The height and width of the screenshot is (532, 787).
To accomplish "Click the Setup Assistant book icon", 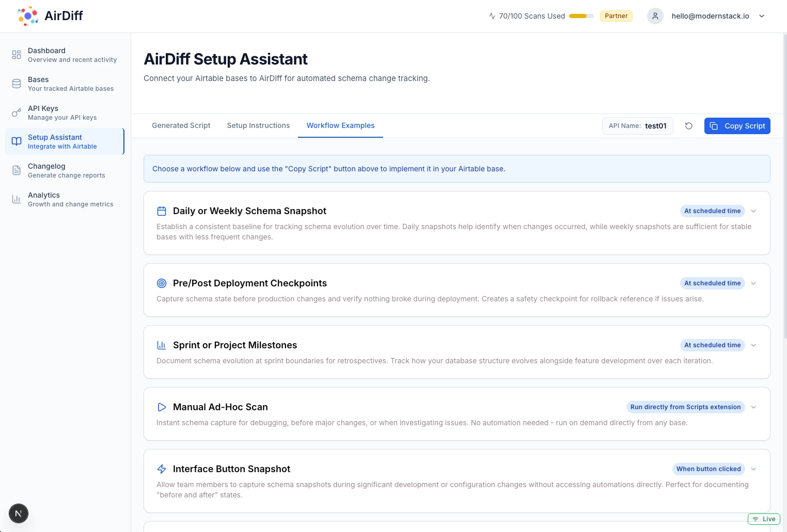I will point(17,141).
